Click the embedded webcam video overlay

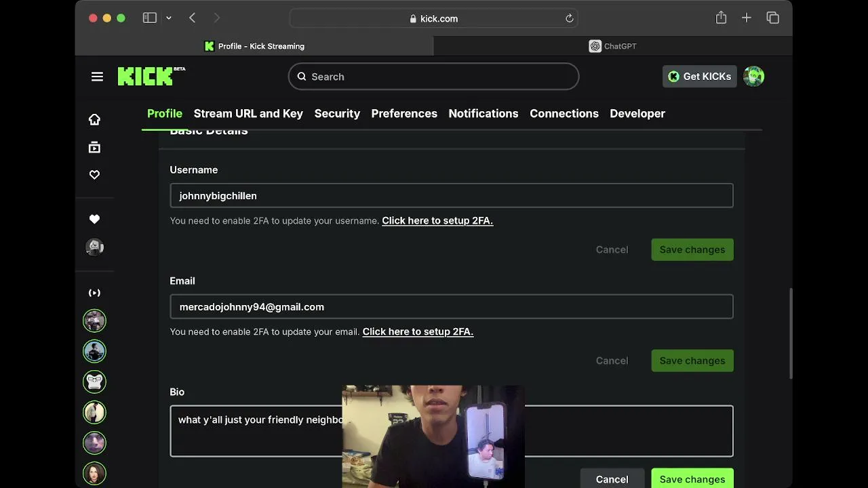pos(433,436)
